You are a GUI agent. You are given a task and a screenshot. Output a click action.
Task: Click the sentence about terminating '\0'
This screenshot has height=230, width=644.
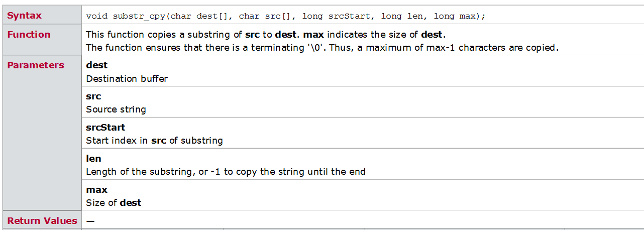[322, 48]
